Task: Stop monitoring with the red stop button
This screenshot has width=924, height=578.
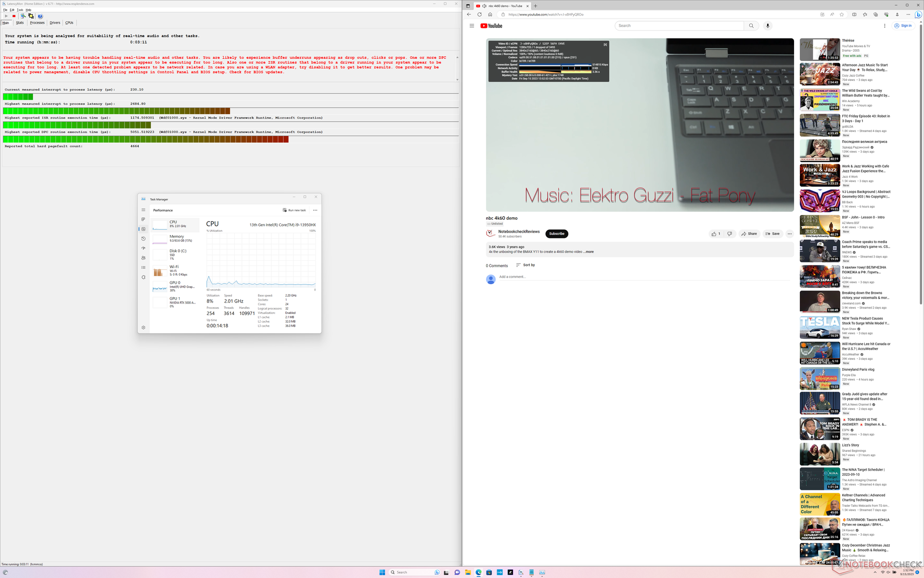Action: click(x=14, y=16)
